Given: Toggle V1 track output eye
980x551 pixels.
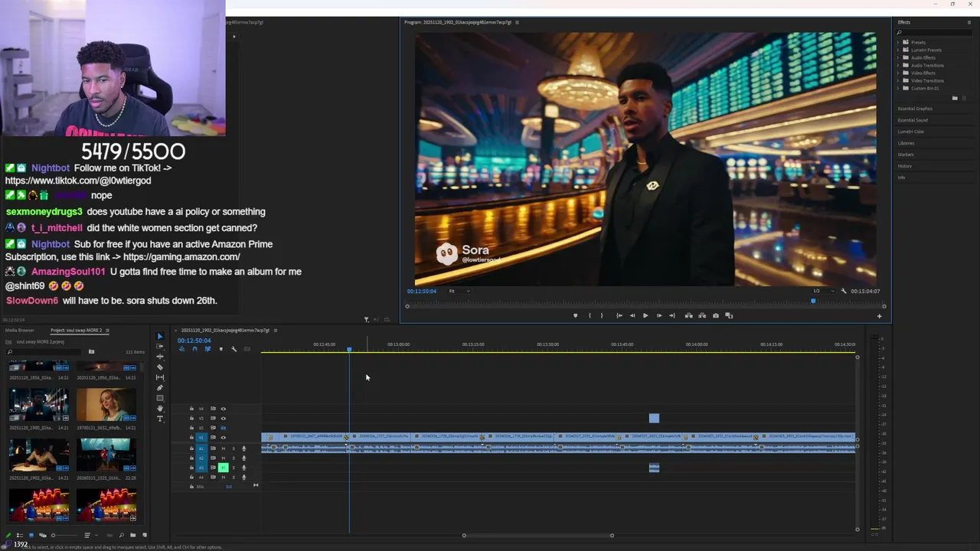Looking at the screenshot, I should pos(224,438).
